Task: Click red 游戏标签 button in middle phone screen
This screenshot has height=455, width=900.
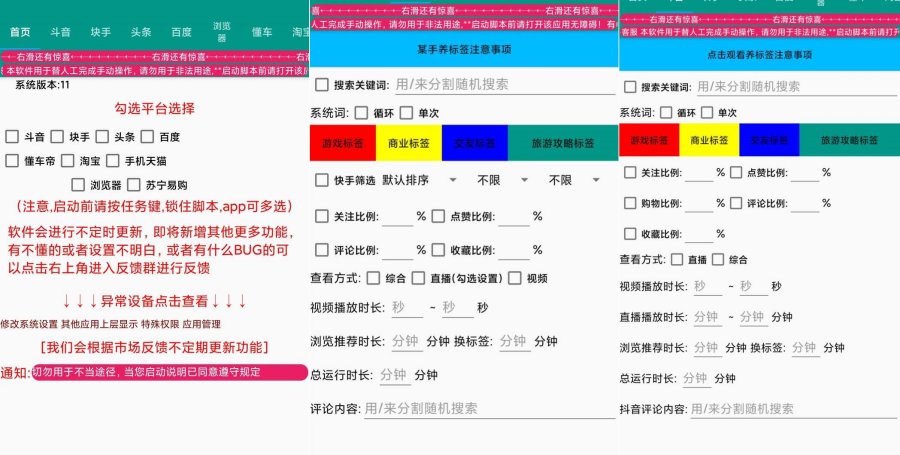Action: [x=343, y=143]
